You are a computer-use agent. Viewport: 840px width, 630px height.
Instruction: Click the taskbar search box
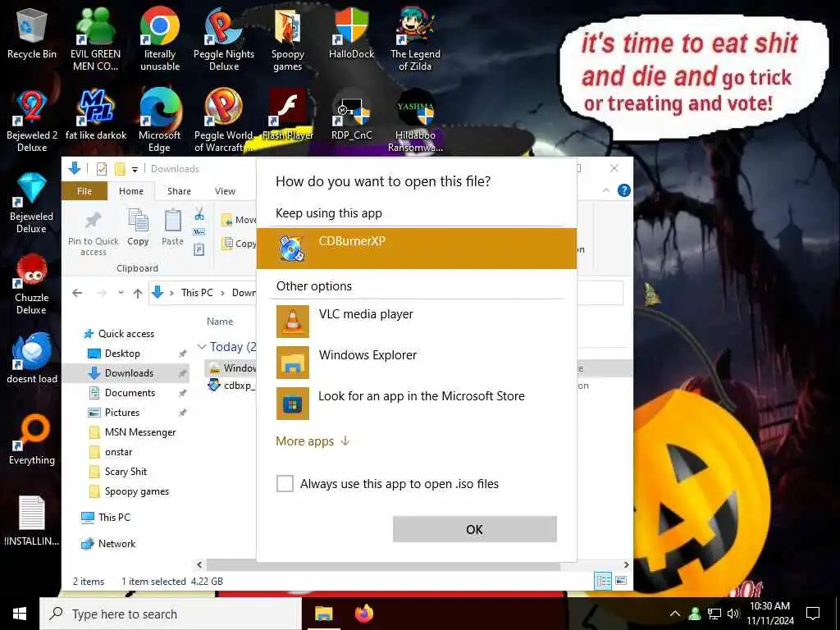[171, 614]
